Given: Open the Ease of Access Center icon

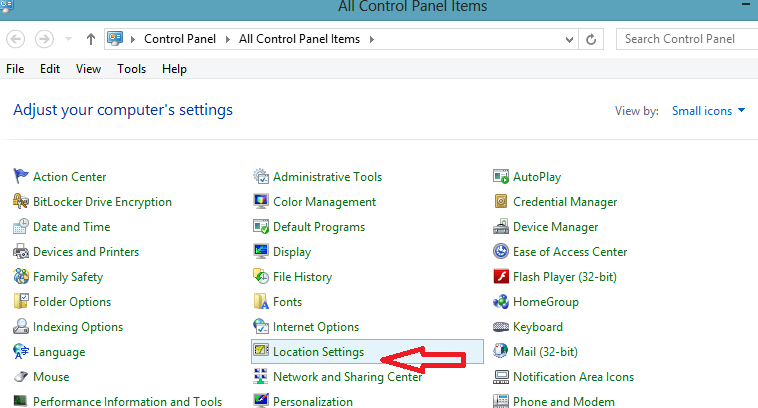Looking at the screenshot, I should pos(501,251).
